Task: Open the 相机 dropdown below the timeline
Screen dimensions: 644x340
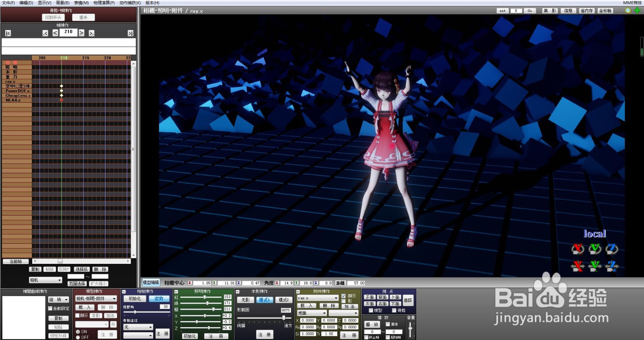Action: point(45,280)
